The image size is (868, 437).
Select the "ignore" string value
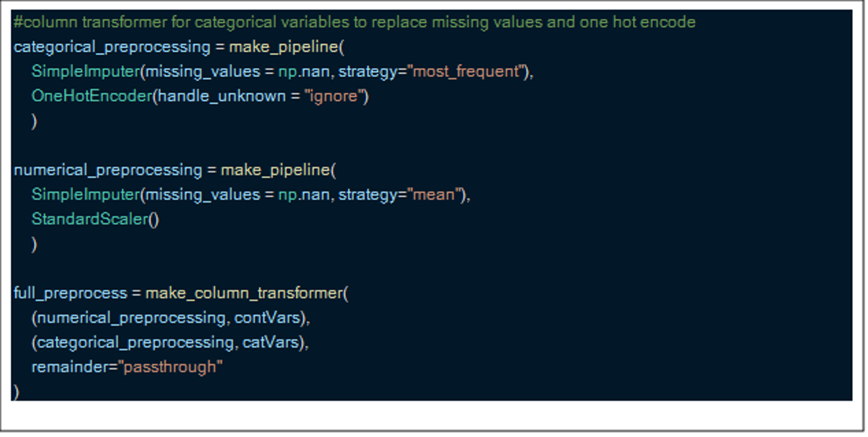coord(334,96)
